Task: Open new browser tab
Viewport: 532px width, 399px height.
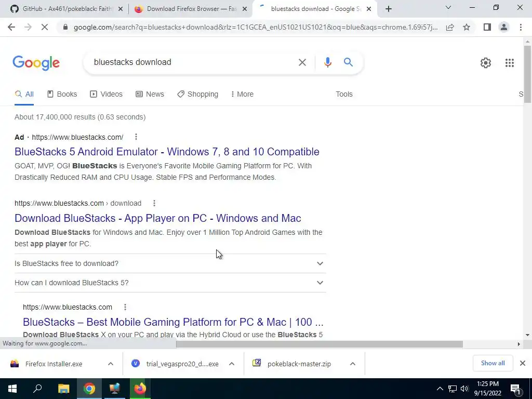Action: tap(389, 9)
